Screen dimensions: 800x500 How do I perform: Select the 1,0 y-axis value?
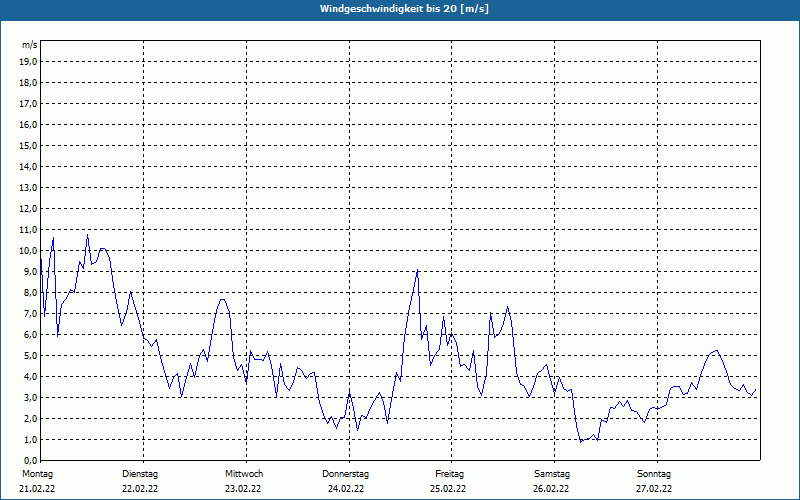(x=31, y=439)
